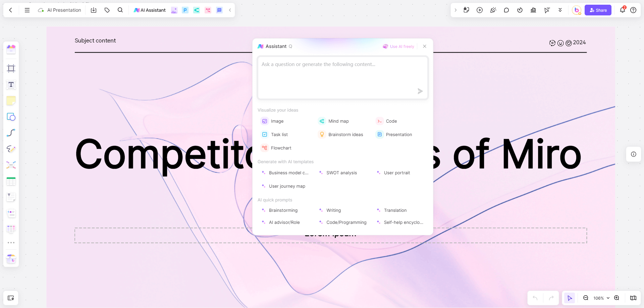The image size is (644, 308).
Task: Open the timer icon
Action: click(520, 10)
